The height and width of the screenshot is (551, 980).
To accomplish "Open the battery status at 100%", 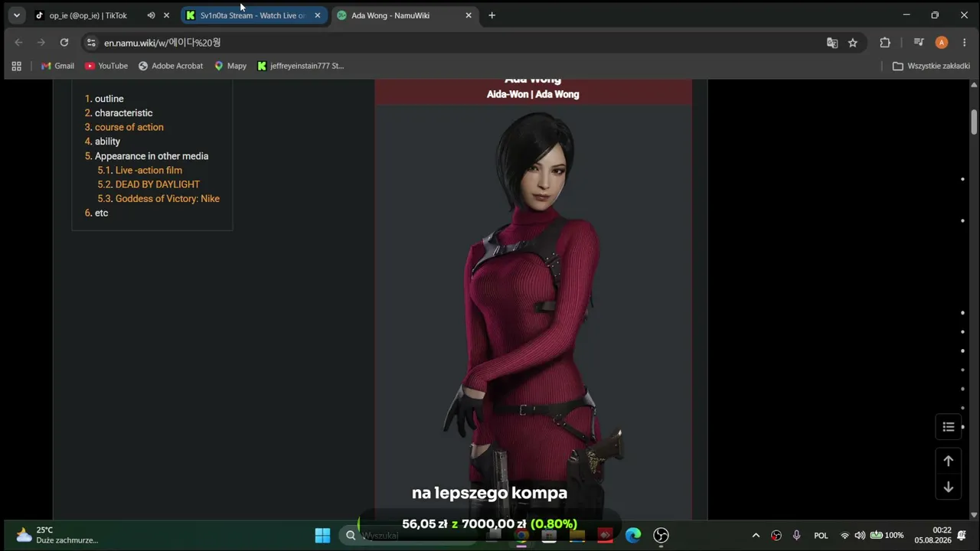I will (x=887, y=535).
